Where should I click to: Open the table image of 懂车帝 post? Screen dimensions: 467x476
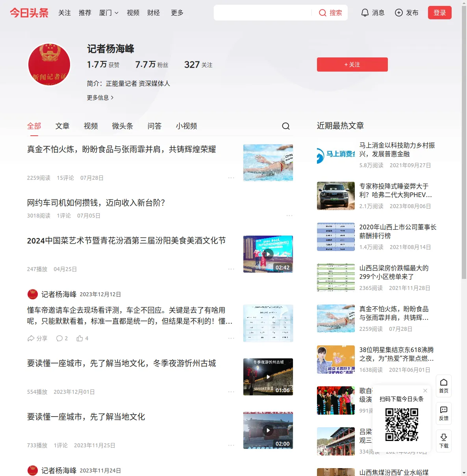(x=268, y=323)
